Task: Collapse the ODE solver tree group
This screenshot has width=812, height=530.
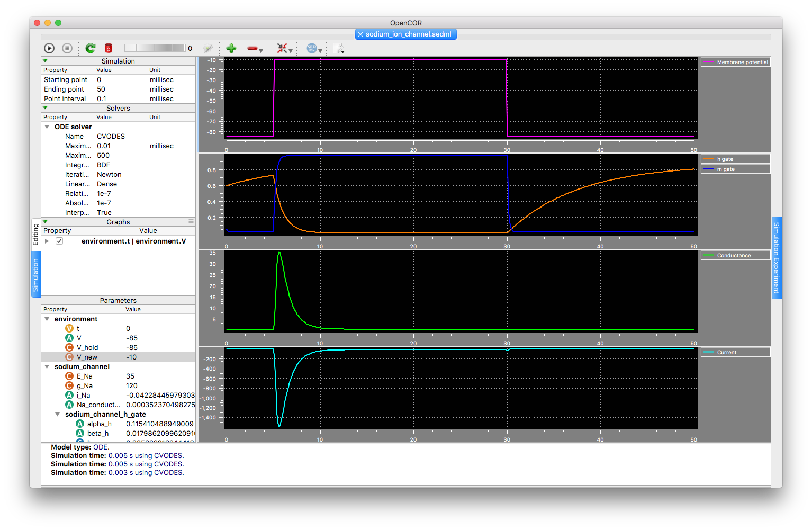Action: point(47,127)
